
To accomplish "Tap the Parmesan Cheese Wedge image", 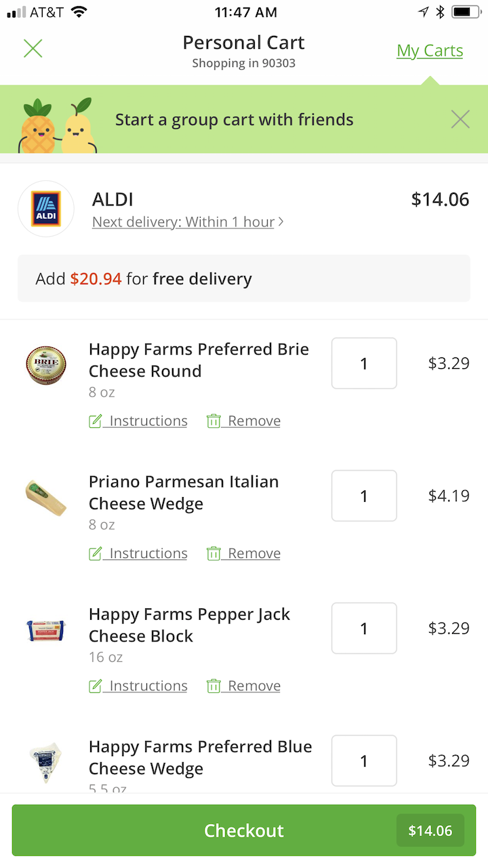I will 46,497.
